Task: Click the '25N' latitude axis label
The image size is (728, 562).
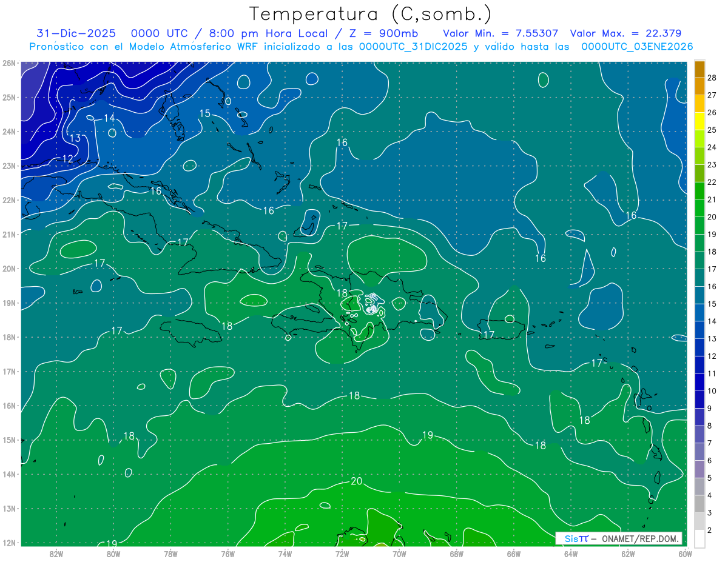Action: point(8,97)
